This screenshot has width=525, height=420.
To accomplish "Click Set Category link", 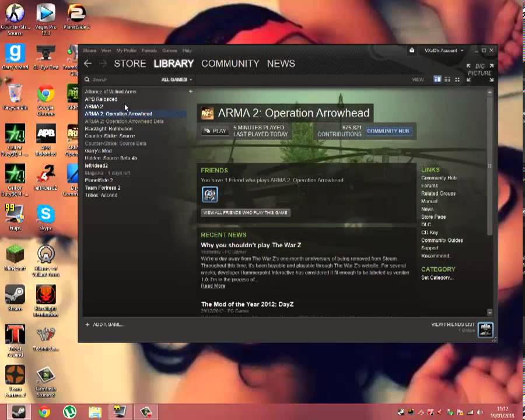I will [437, 278].
